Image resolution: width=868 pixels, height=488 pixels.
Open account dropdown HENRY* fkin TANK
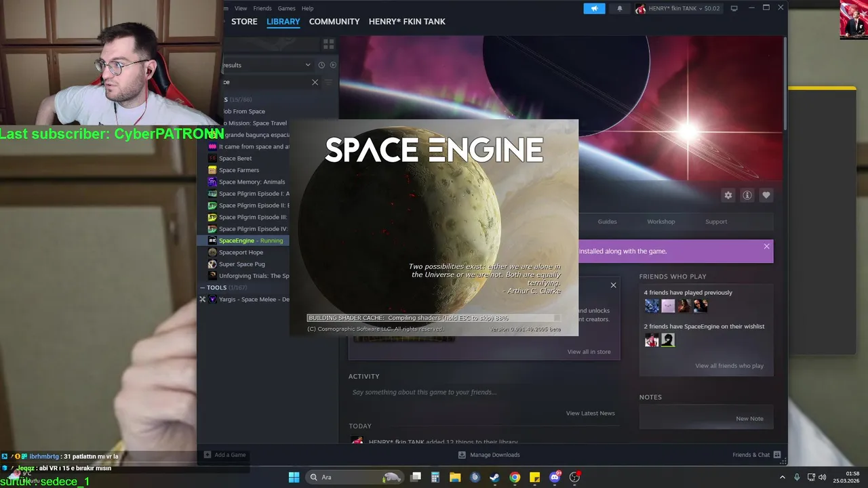tap(678, 8)
